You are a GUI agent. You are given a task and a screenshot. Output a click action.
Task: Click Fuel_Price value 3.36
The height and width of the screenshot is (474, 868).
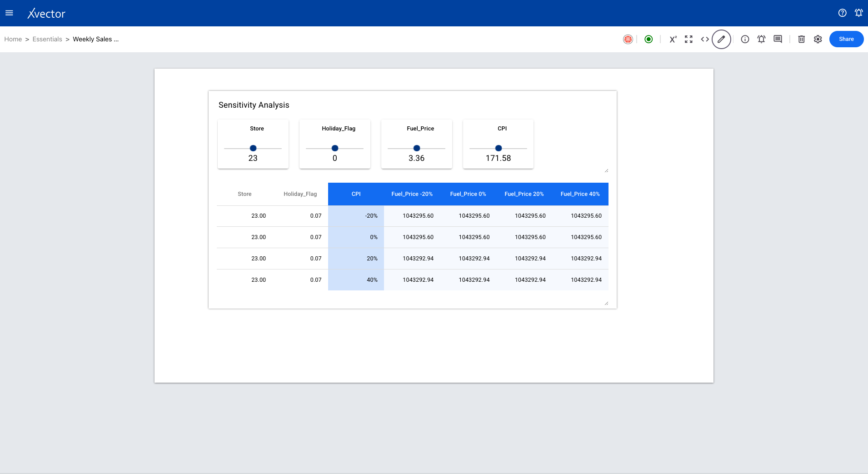[x=417, y=158]
